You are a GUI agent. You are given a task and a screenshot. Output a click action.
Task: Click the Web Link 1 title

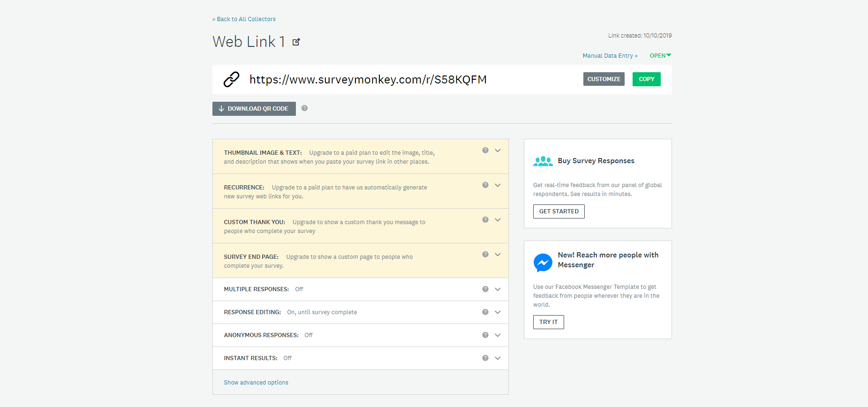249,42
